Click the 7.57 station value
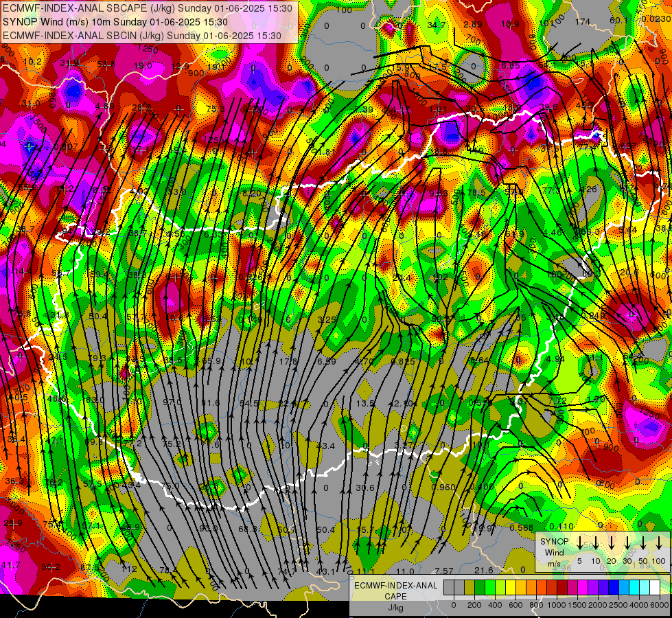 coord(444,571)
